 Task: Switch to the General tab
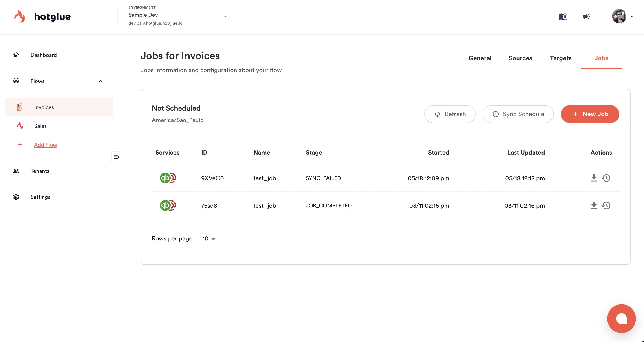[480, 58]
